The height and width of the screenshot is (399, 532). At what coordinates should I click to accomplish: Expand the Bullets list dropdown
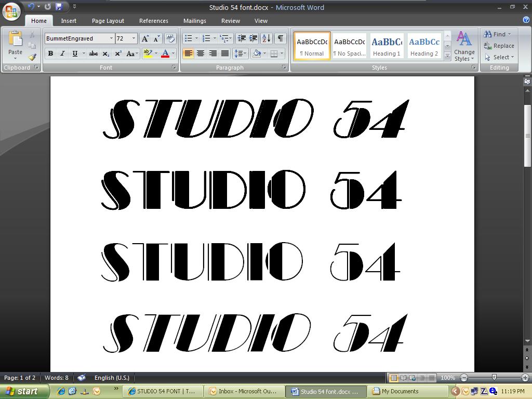[x=196, y=38]
